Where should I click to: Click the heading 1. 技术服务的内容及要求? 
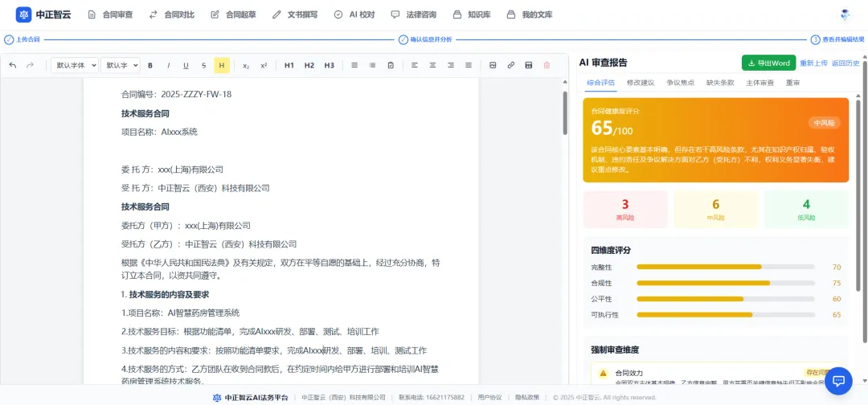(x=165, y=294)
